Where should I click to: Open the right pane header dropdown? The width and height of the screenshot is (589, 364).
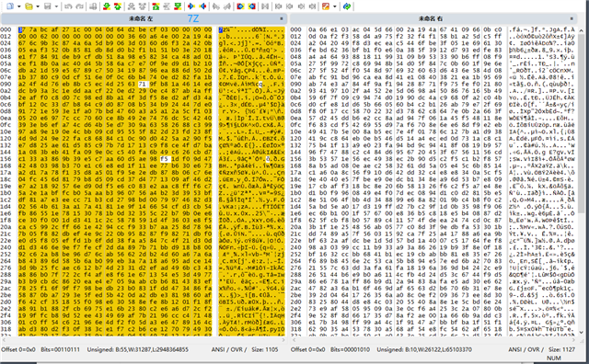click(x=572, y=18)
